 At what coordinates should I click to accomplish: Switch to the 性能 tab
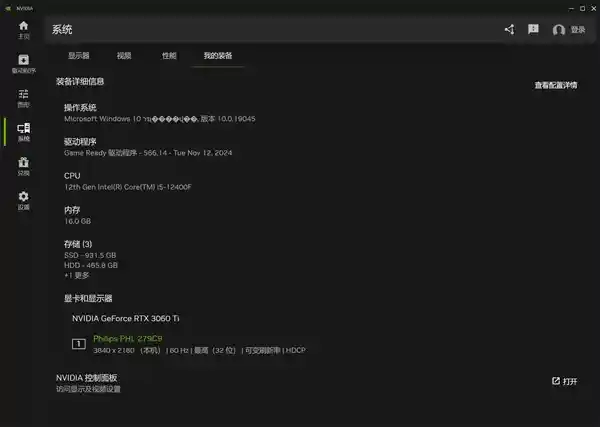(169, 55)
